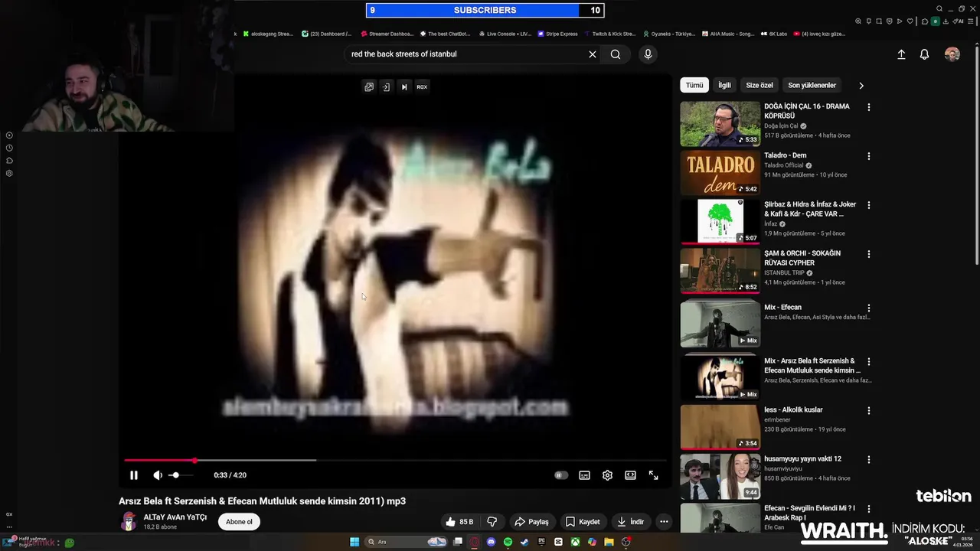Open Xbox app from the taskbar
This screenshot has height=551, width=980.
(575, 542)
